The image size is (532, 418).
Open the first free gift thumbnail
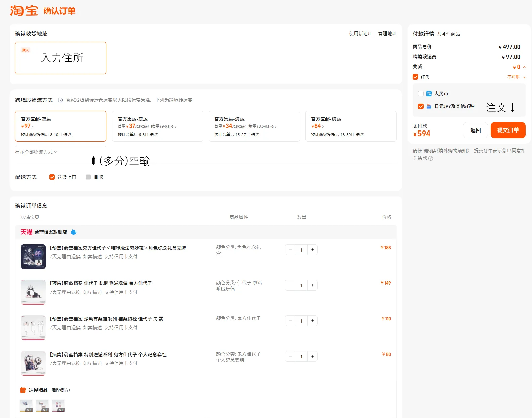26,406
